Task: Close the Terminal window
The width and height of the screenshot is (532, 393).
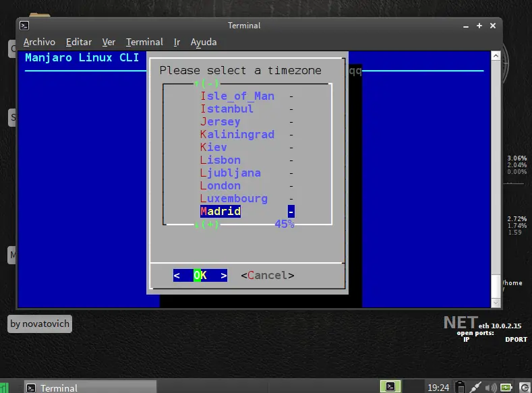Action: (493, 26)
